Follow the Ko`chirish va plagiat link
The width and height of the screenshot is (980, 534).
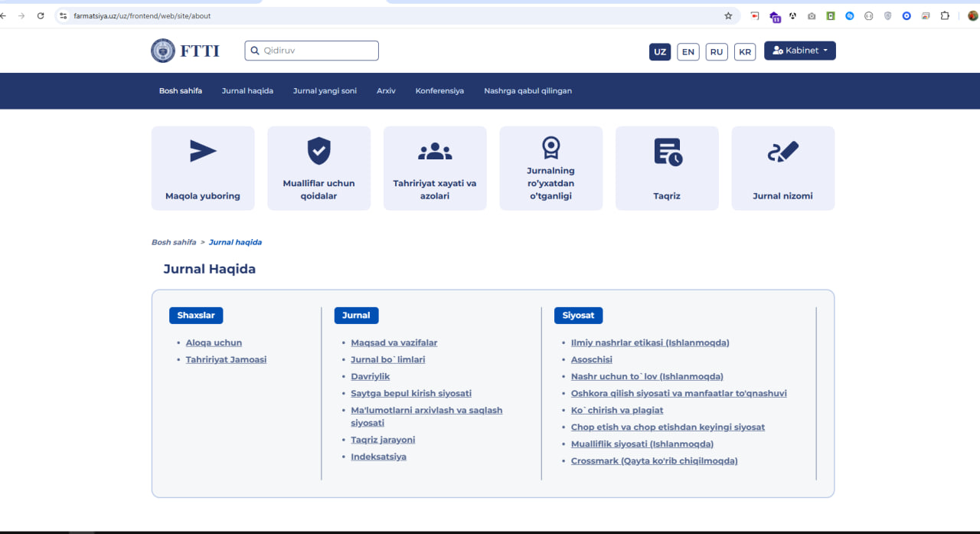click(616, 410)
